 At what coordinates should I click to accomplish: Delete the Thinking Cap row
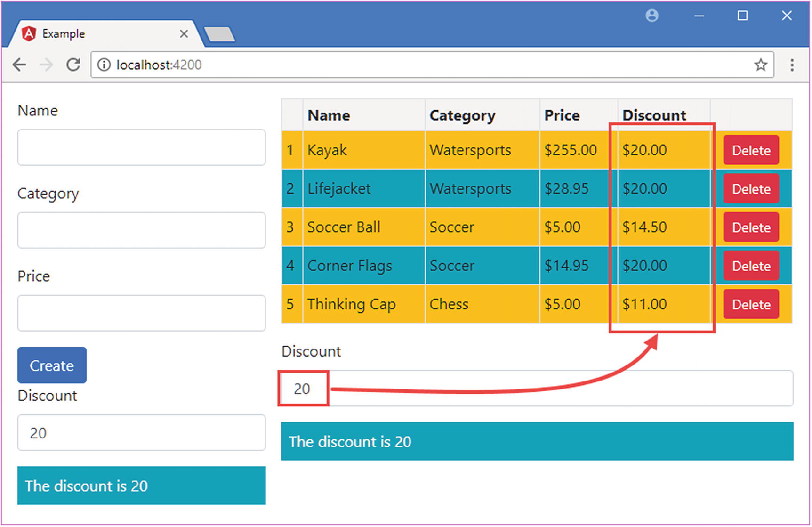(751, 305)
